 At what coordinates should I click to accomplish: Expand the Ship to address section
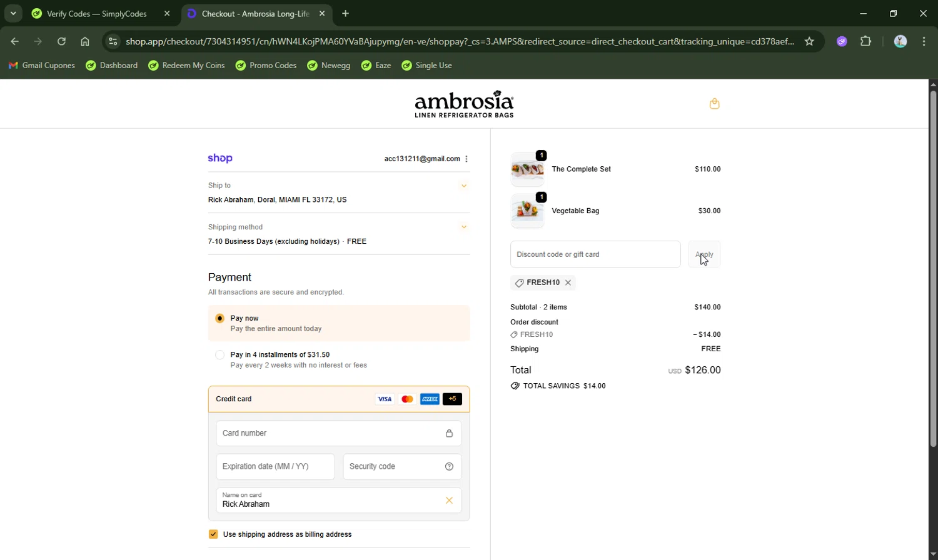tap(464, 186)
